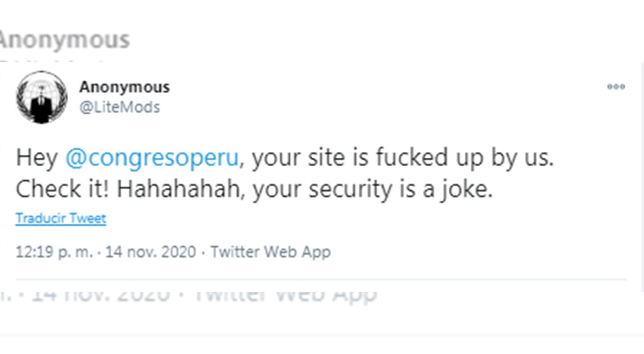Click the horizontal divider line under the timestamp

321,279
